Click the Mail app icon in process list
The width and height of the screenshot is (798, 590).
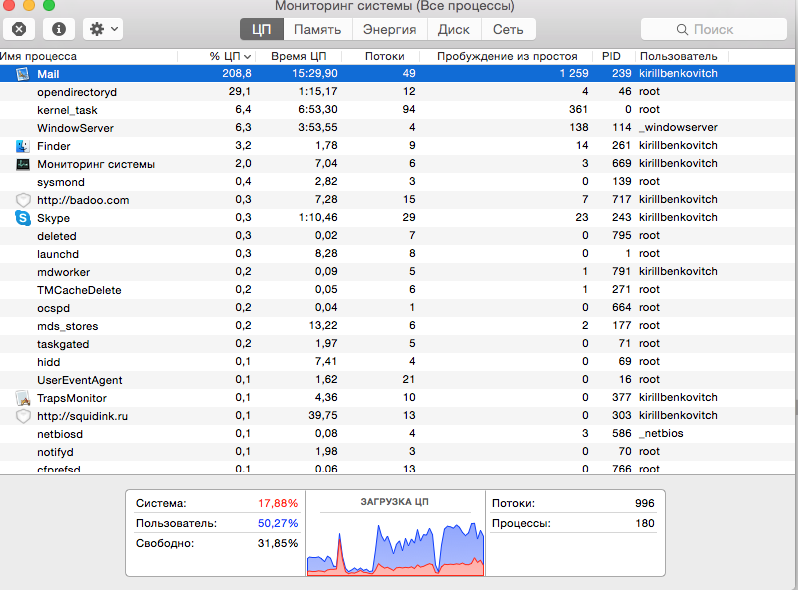(x=22, y=74)
